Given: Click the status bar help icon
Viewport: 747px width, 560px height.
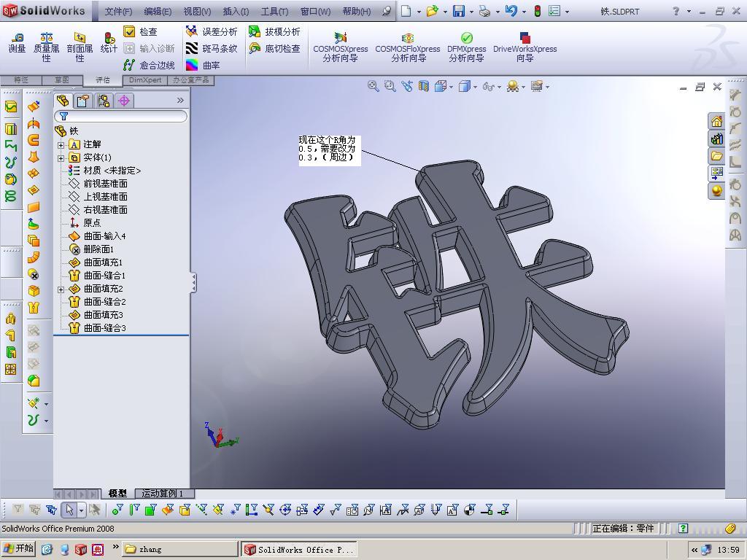Looking at the screenshot, I should [x=683, y=528].
